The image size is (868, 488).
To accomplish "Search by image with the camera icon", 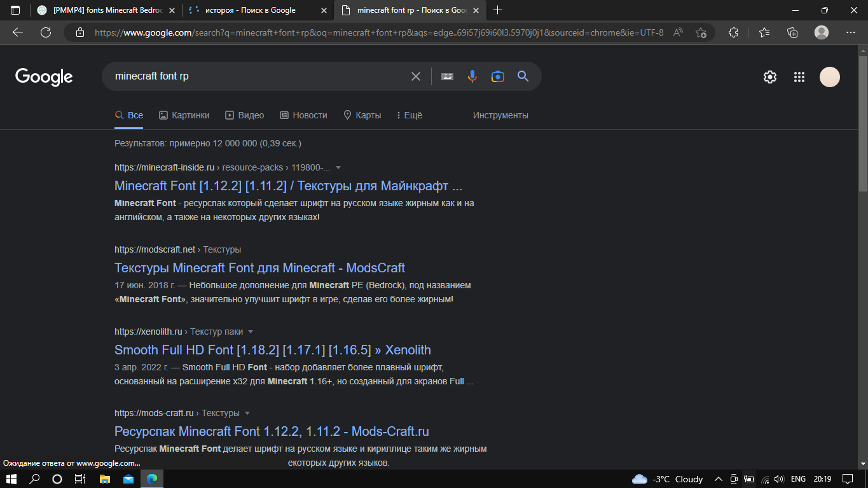I will [x=498, y=76].
